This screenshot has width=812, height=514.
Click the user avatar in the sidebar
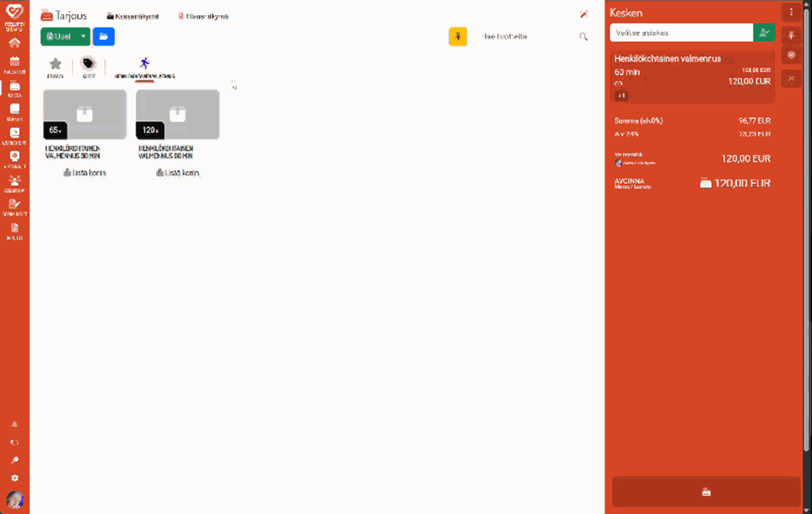14,500
